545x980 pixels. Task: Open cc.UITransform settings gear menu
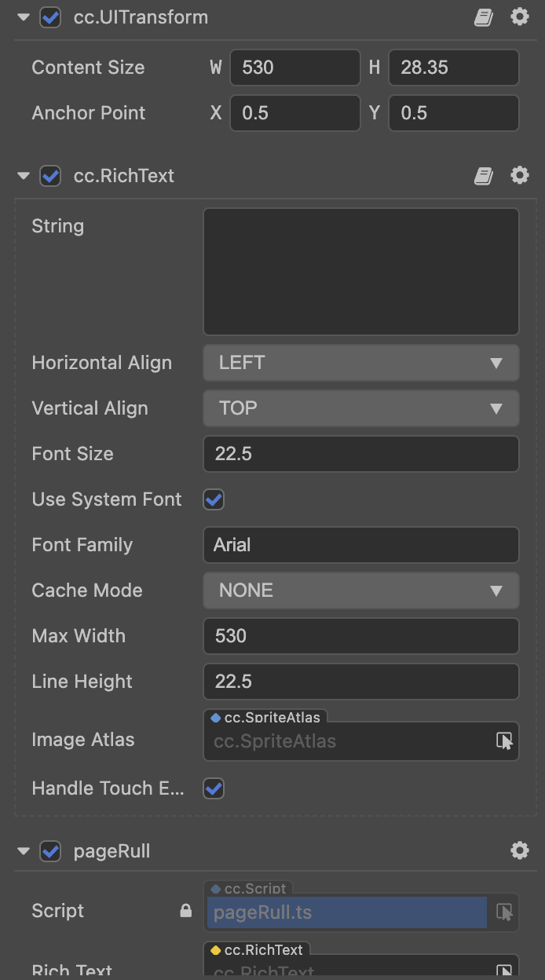point(520,17)
